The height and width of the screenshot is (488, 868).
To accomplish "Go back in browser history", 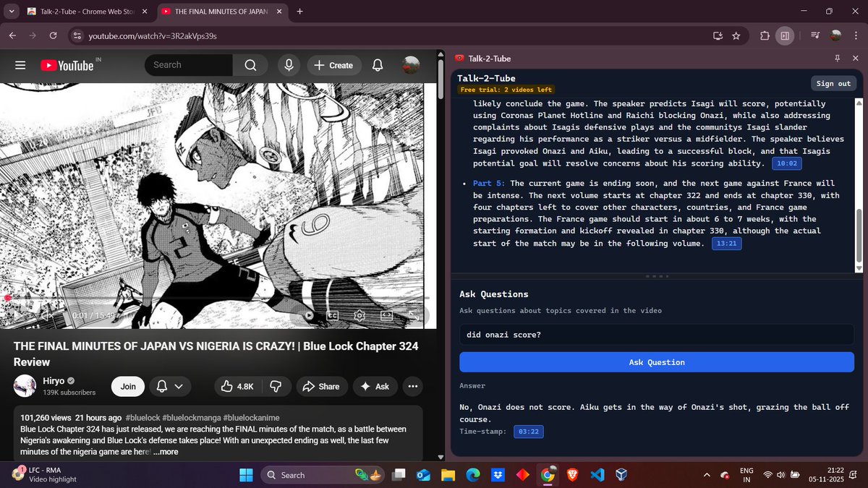I will [12, 35].
